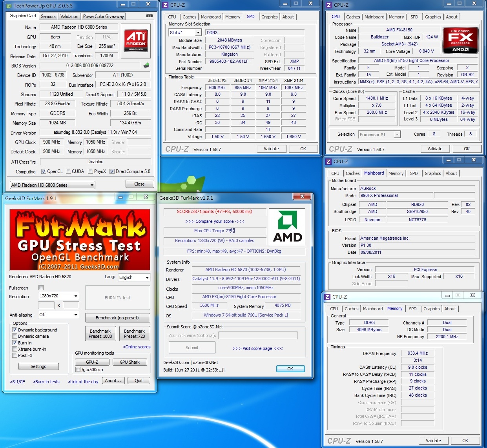Open the FurMark language dropdown
This screenshot has height=448, width=487.
[134, 277]
